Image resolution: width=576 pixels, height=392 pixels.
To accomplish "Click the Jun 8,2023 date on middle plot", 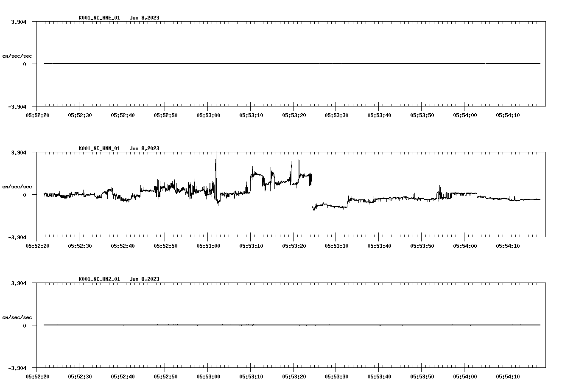I will (145, 148).
